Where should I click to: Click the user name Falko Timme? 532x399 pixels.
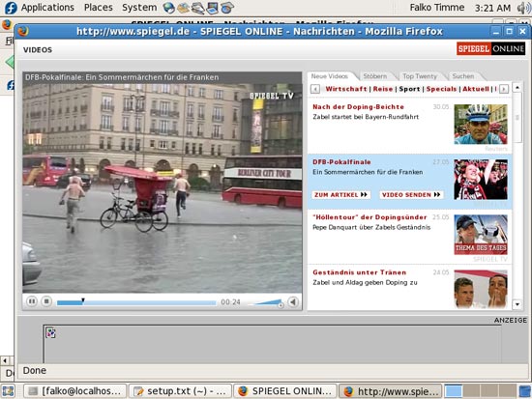(436, 8)
